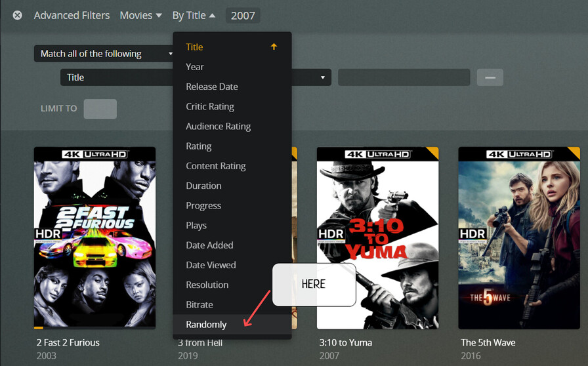Image resolution: width=588 pixels, height=366 pixels.
Task: Click year 2016 under The 5th Wave
Action: click(471, 356)
